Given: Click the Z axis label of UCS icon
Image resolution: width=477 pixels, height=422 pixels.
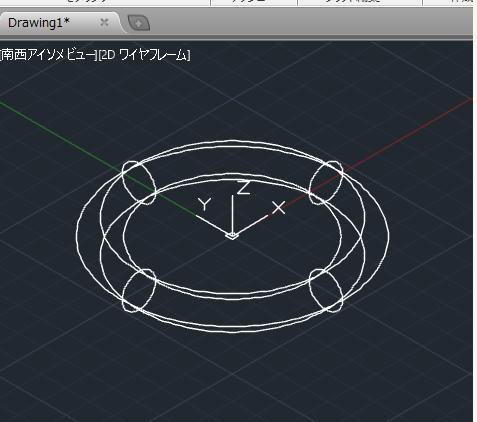Looking at the screenshot, I should coord(244,187).
